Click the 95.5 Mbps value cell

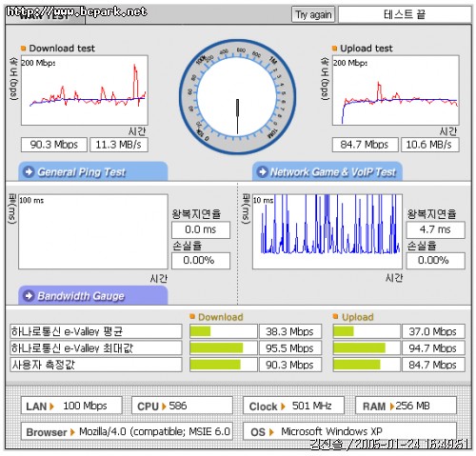coord(290,347)
